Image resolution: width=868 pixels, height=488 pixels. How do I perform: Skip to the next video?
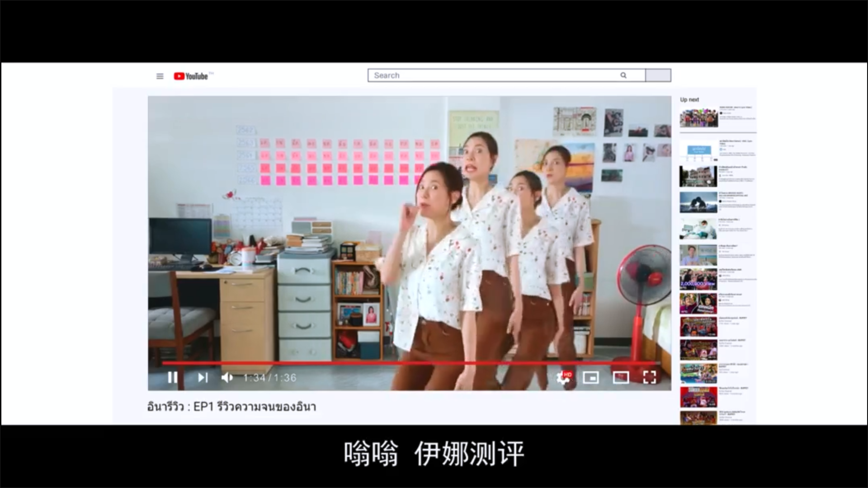coord(202,378)
